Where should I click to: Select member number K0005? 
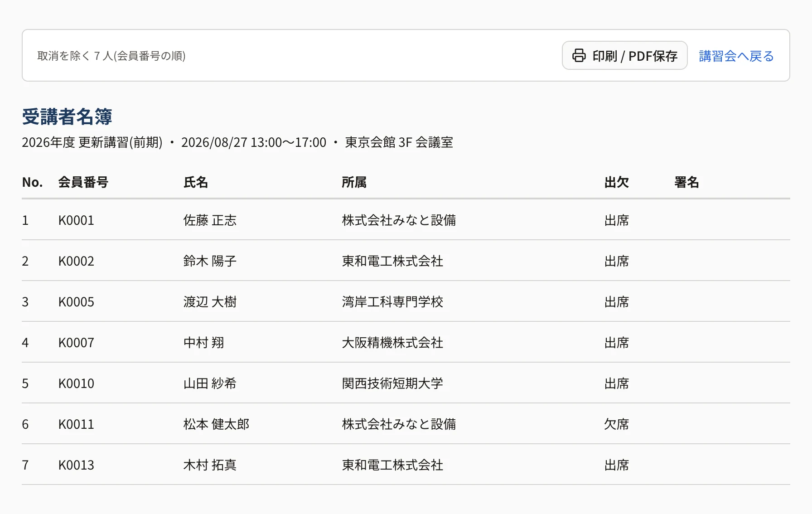(76, 302)
